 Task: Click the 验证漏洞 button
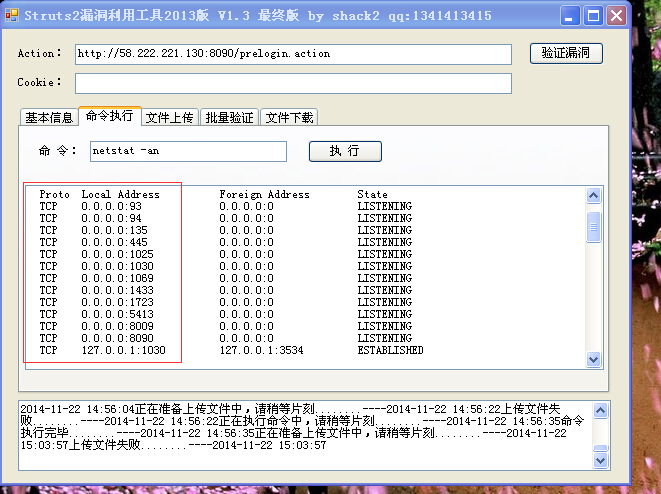click(x=566, y=53)
